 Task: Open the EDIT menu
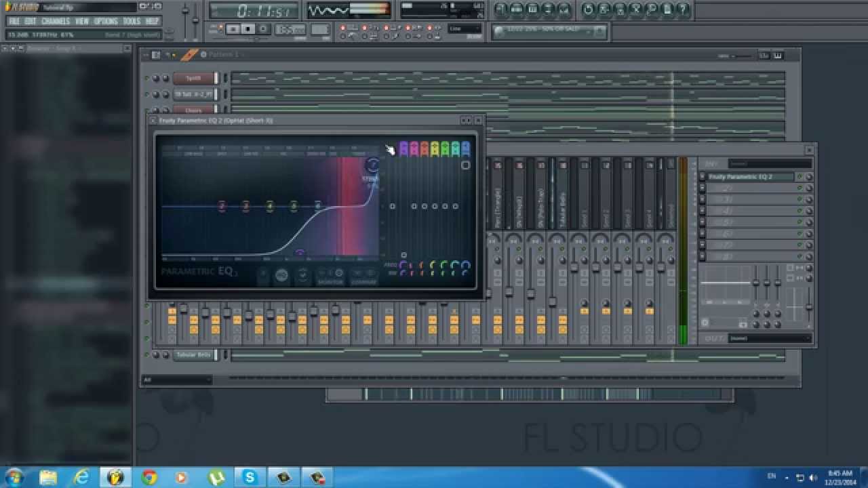(x=31, y=22)
